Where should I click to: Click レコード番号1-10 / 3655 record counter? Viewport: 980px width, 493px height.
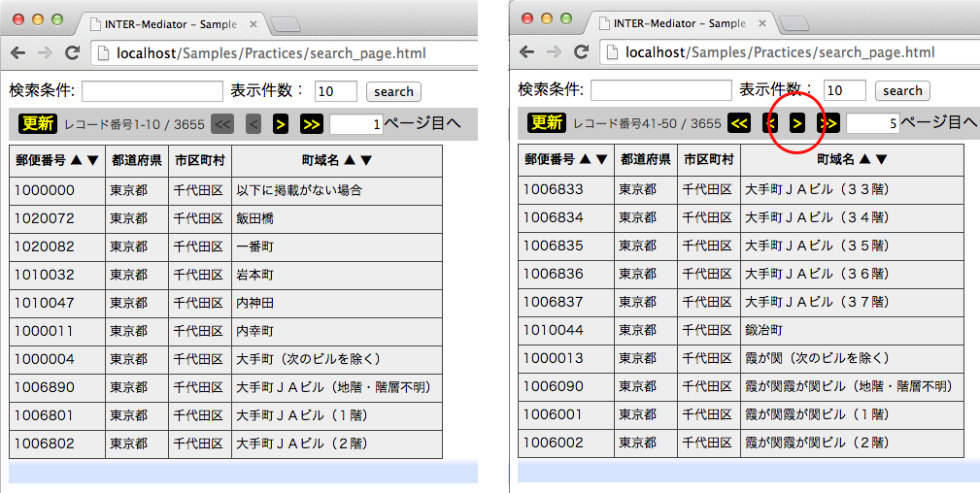tap(134, 124)
